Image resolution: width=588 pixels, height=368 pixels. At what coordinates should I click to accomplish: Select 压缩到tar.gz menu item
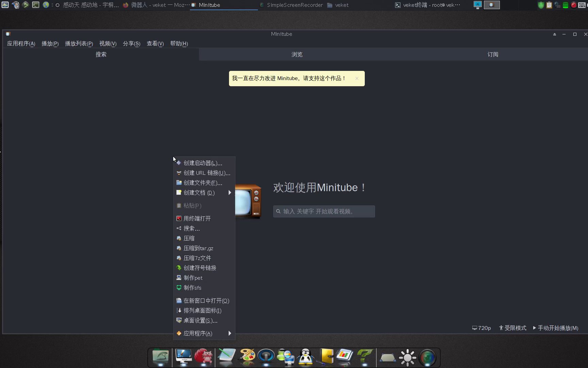(x=204, y=248)
